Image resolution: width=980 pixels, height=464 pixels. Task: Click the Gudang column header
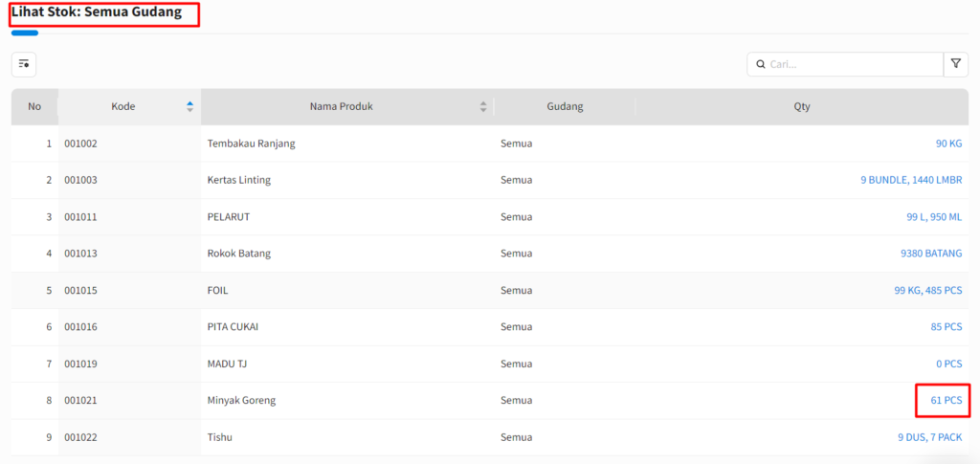click(x=565, y=107)
